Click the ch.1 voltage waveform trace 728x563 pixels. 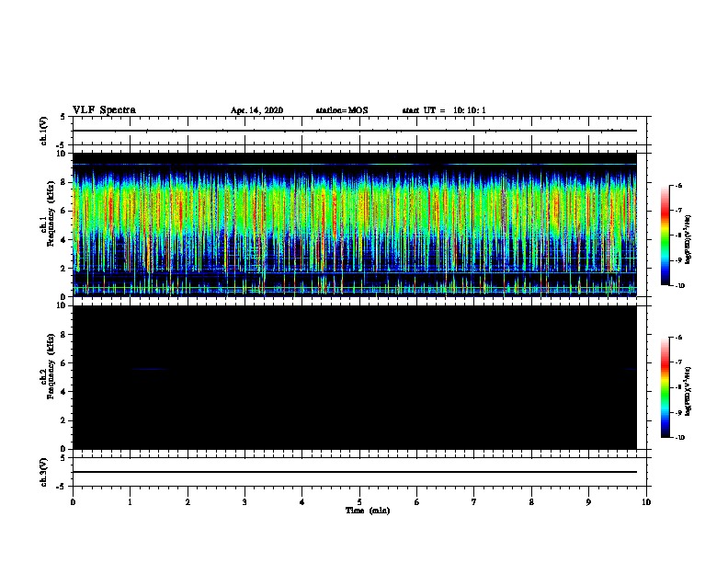(355, 131)
